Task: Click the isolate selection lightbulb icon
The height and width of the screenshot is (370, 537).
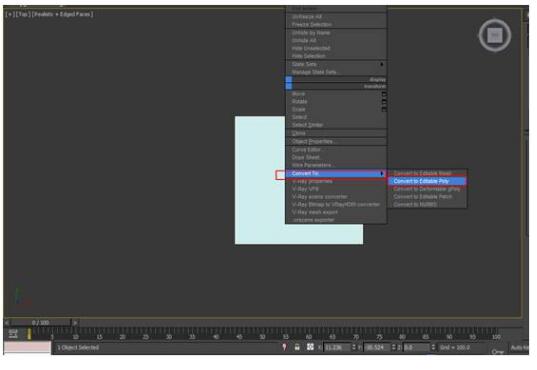Action: [284, 347]
